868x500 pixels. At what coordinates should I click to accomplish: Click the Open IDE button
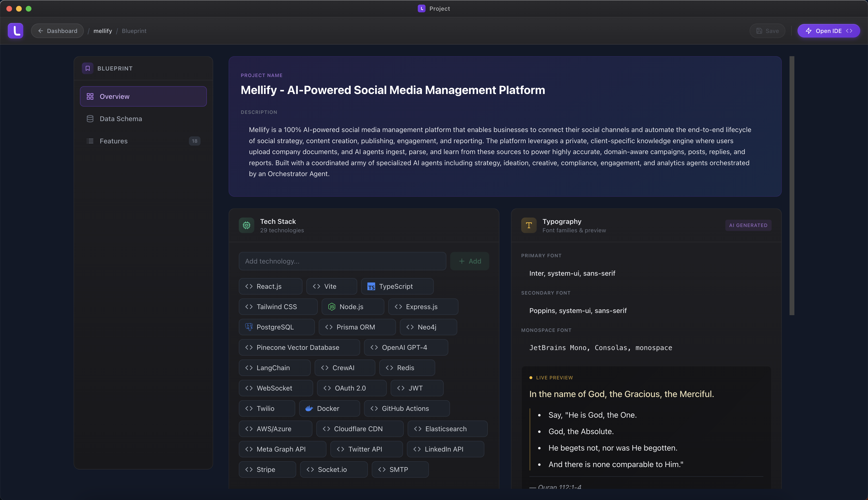828,31
